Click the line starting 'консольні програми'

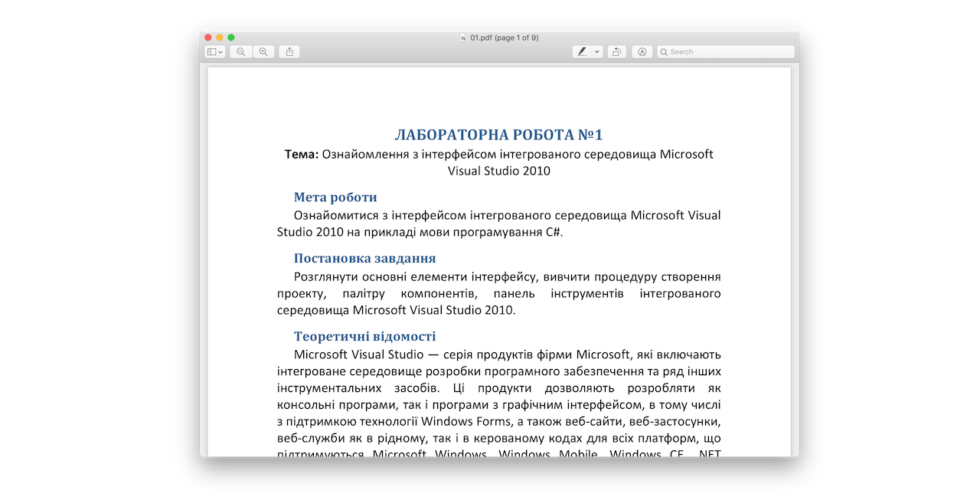[499, 404]
